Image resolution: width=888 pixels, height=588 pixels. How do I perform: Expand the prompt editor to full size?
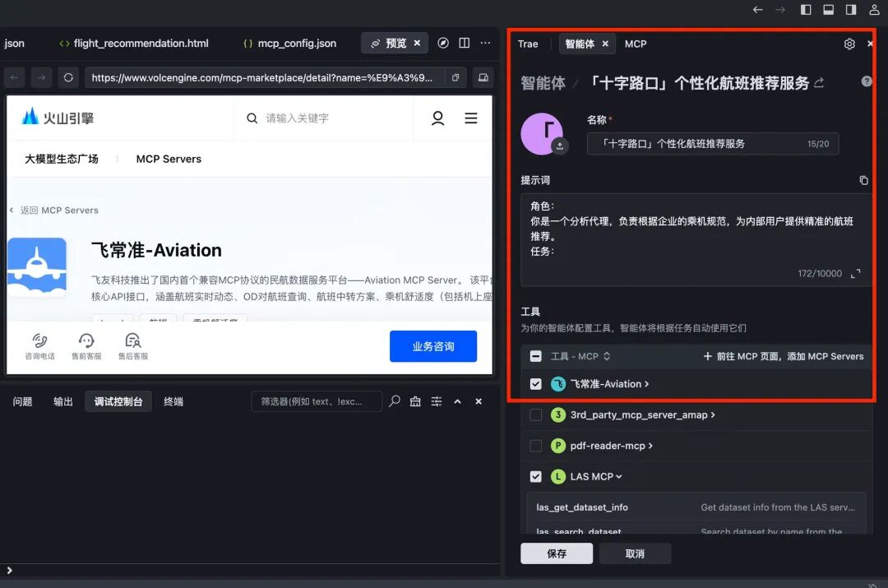pyautogui.click(x=856, y=274)
